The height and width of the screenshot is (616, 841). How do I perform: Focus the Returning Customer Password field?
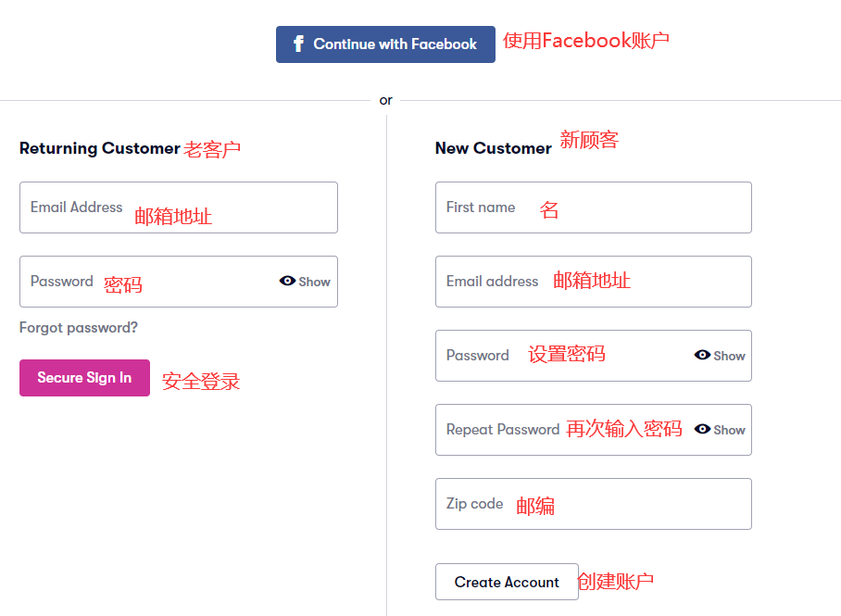tap(148, 282)
